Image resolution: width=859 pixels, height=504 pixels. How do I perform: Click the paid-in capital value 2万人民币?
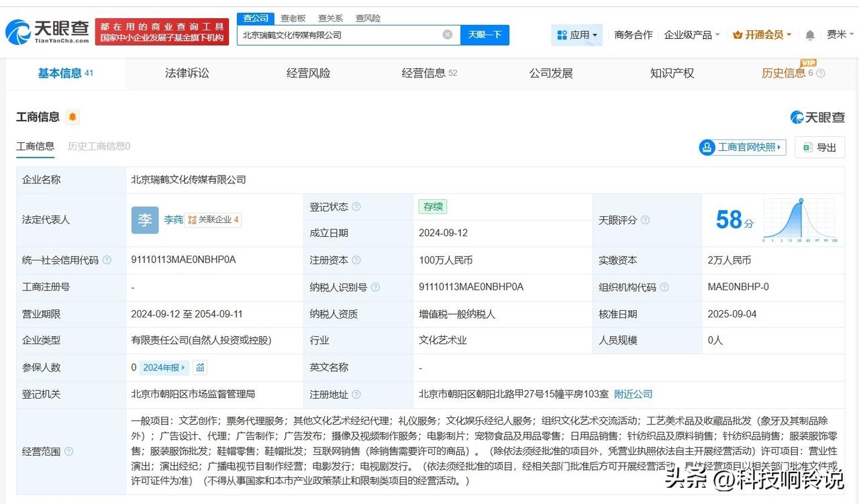pos(729,260)
